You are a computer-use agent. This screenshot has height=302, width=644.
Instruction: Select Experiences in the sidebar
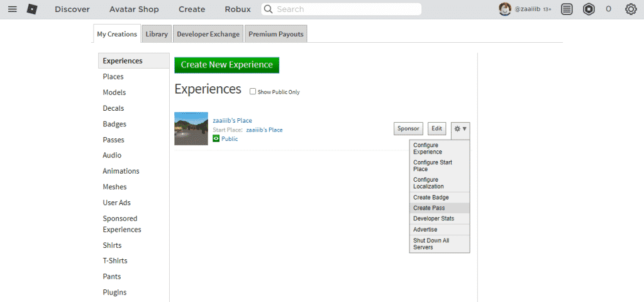tap(134, 61)
